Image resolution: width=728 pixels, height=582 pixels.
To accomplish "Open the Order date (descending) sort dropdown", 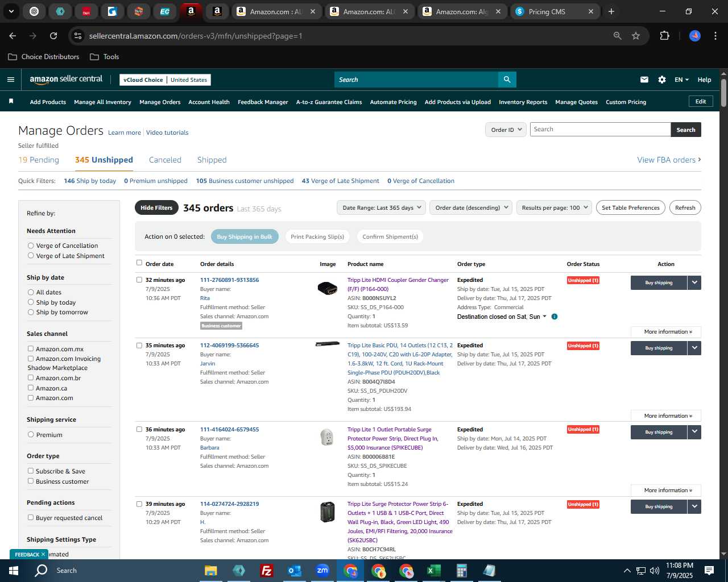I will [471, 207].
